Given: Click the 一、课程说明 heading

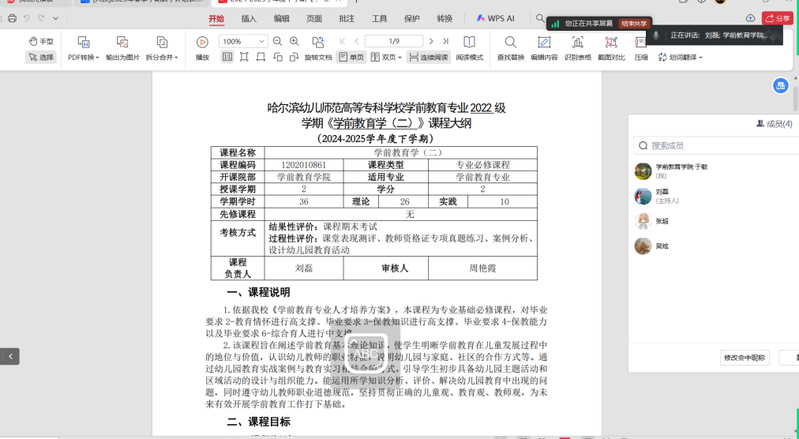Looking at the screenshot, I should click(258, 292).
